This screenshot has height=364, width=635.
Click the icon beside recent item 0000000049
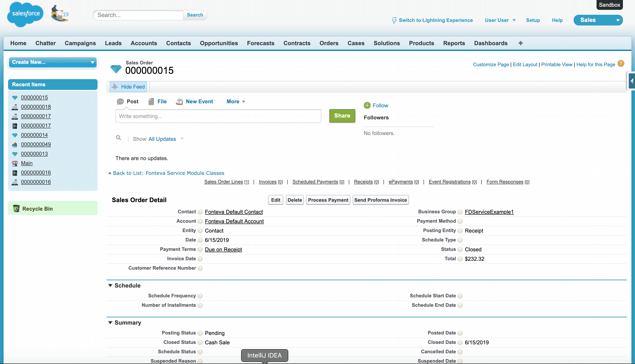point(15,144)
